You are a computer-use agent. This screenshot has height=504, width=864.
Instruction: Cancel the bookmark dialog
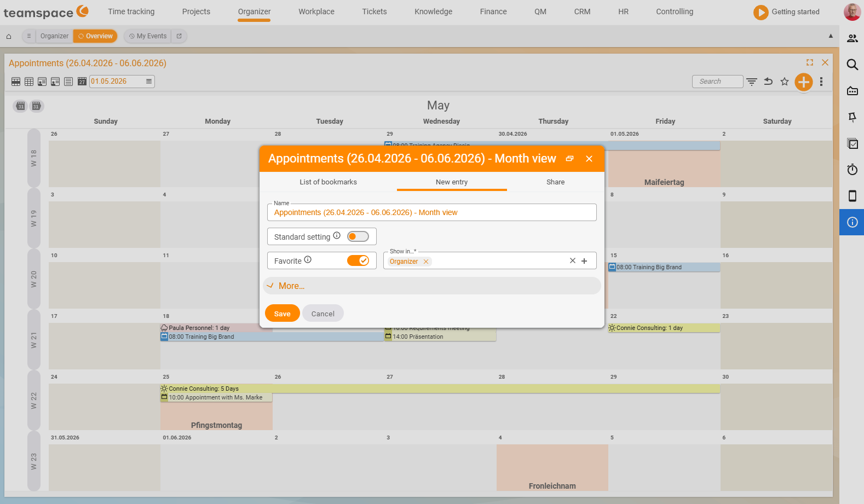point(323,314)
